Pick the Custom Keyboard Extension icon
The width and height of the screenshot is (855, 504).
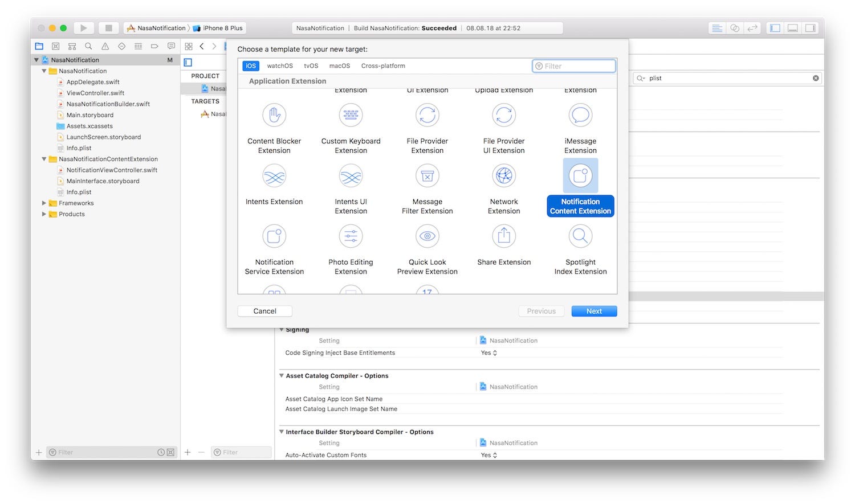click(x=351, y=116)
